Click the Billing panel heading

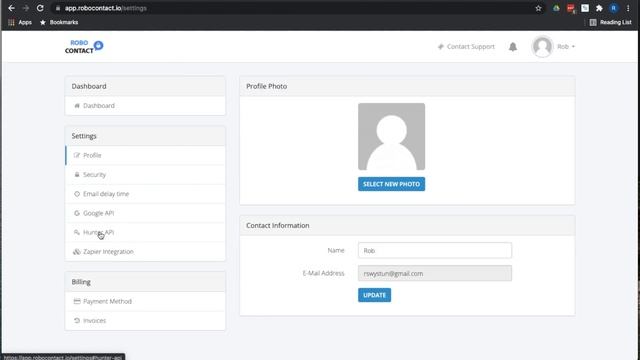81,282
